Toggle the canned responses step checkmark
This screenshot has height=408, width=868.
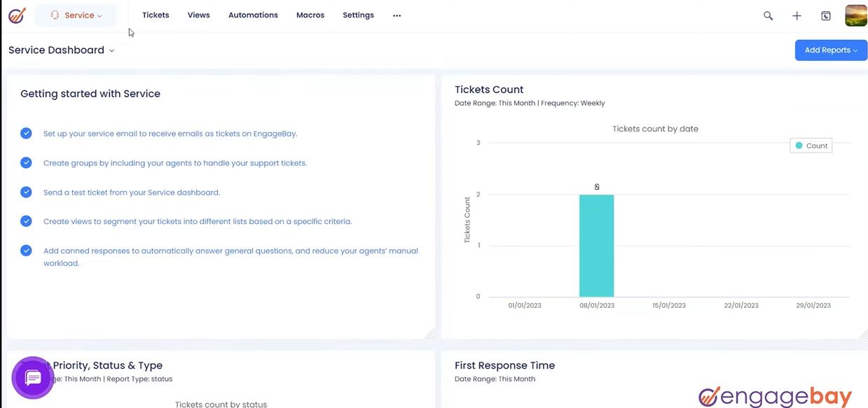pos(26,251)
